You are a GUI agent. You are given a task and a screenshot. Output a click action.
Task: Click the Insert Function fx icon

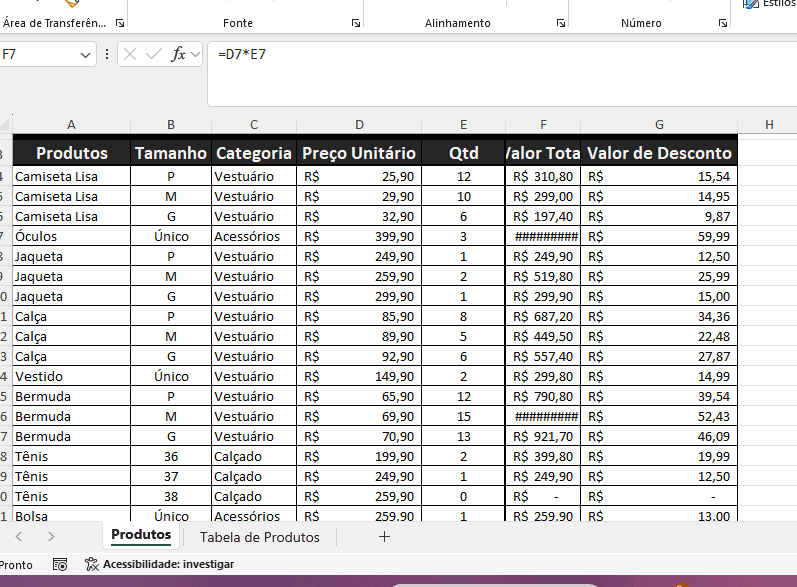click(178, 54)
